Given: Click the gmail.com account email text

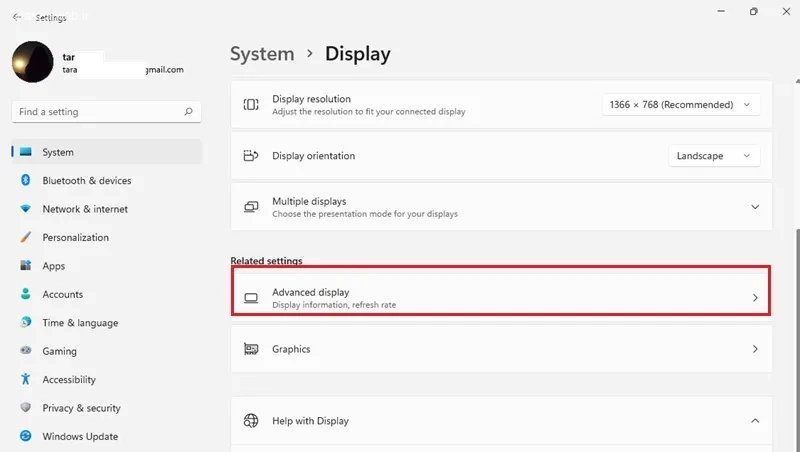Looking at the screenshot, I should click(164, 70).
